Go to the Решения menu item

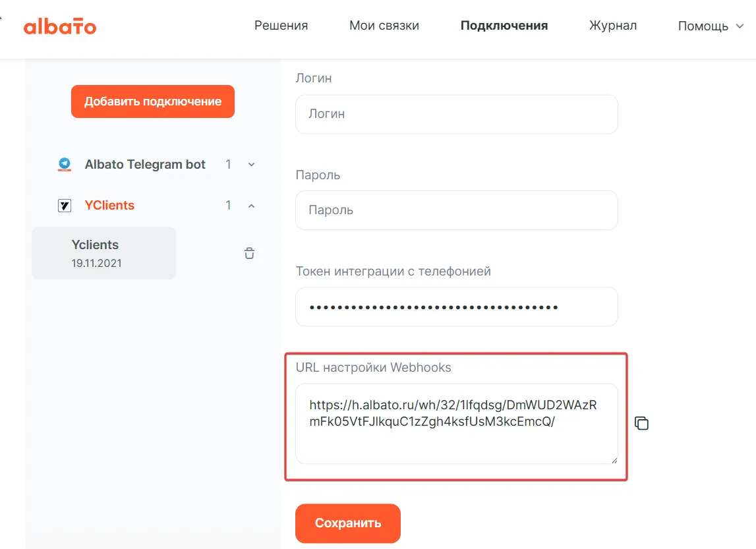click(x=281, y=26)
